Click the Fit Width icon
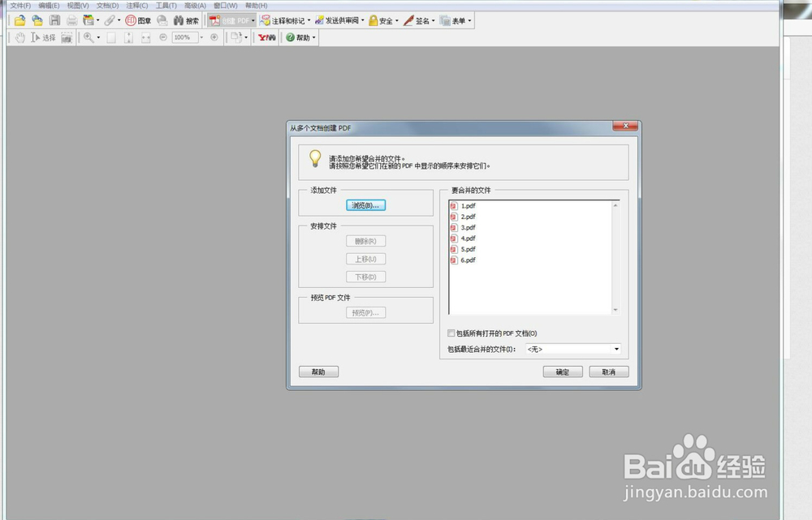 point(146,37)
